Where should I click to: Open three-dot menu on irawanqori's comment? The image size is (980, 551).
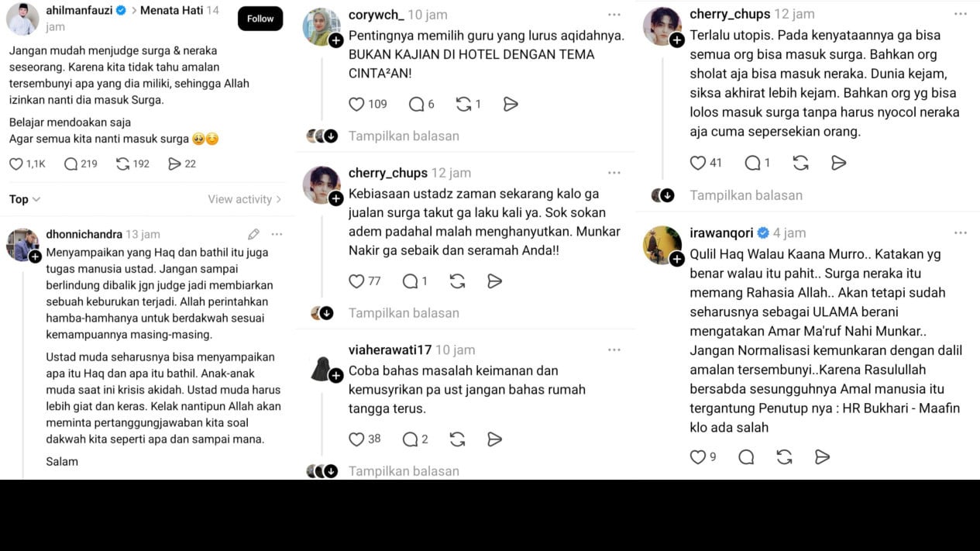coord(961,232)
